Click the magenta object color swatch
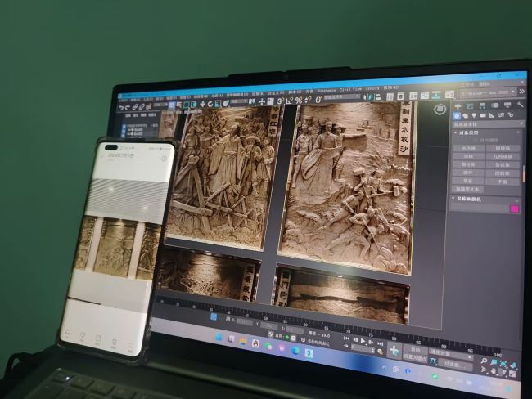Viewport: 532px width, 399px height. (x=515, y=209)
